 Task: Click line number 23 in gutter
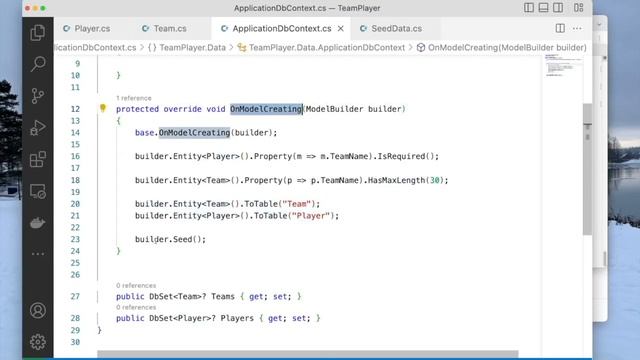76,239
